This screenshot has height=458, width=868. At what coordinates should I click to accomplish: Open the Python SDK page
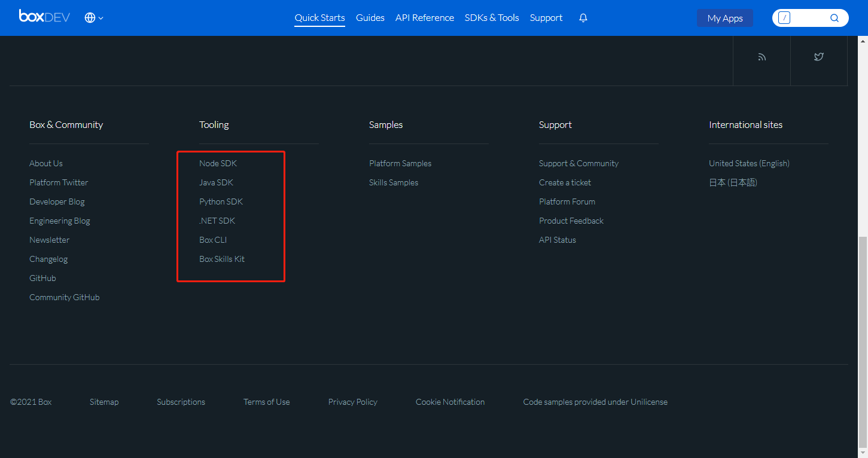[x=221, y=201]
